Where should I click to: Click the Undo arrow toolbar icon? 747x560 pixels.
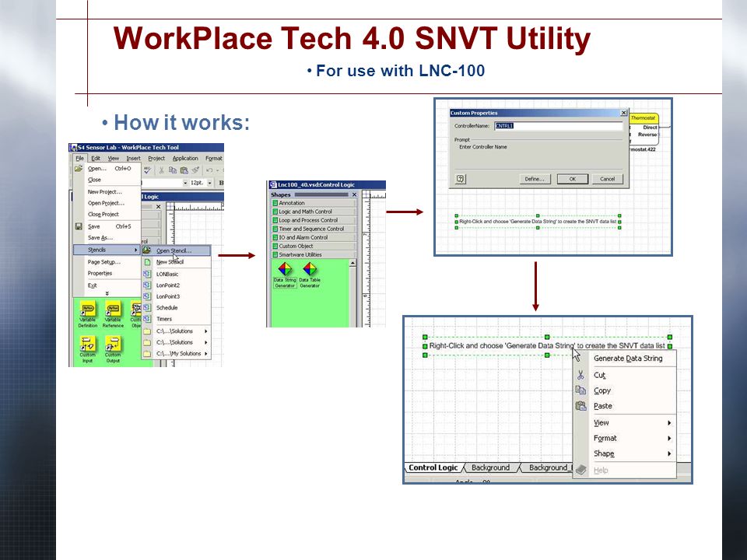pos(209,170)
